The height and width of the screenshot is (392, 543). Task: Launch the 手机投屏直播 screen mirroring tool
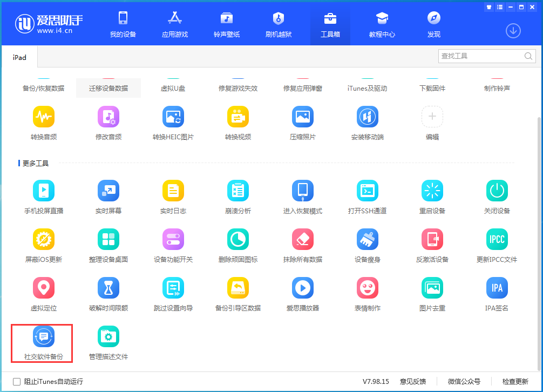[43, 196]
